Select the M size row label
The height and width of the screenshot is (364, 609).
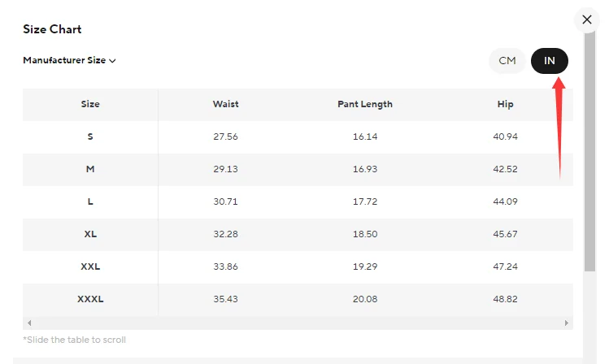[90, 169]
